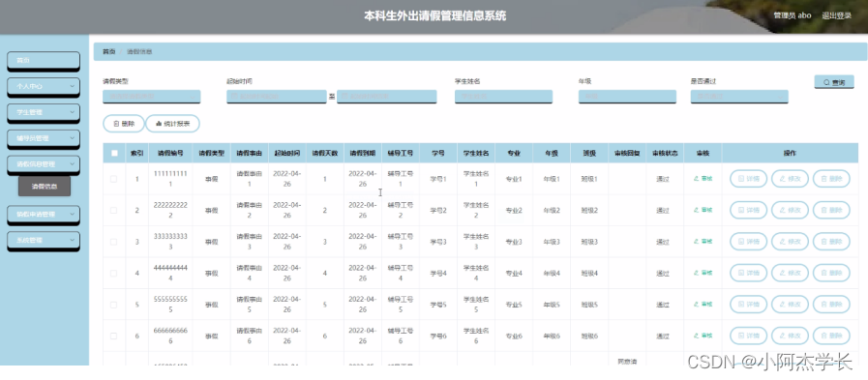Click 审核 for row 1
The width and height of the screenshot is (868, 380).
(x=703, y=179)
